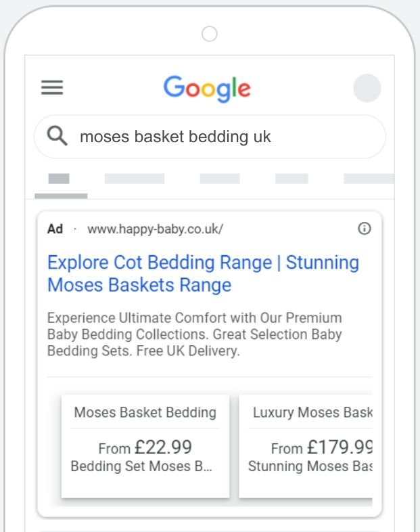420x532 pixels.
Task: Click the ad description about Premium Baby Bedding
Action: tap(195, 334)
